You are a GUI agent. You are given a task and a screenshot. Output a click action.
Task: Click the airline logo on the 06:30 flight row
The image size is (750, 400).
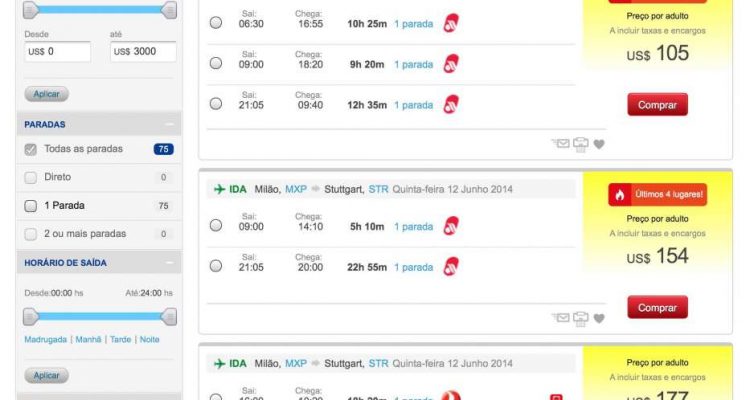451,23
